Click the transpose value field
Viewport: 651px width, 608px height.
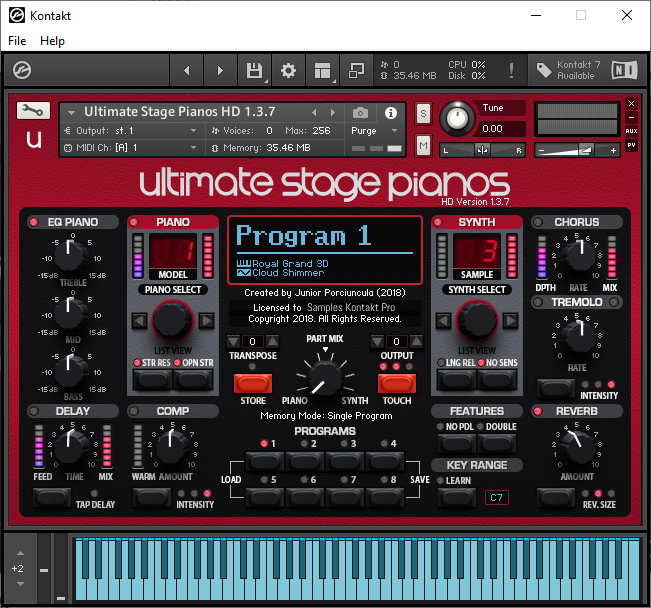[x=252, y=341]
